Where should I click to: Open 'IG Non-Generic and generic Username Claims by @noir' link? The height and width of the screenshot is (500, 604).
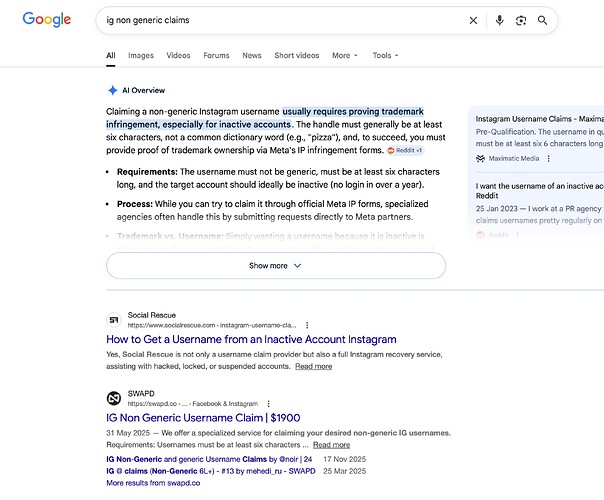(209, 459)
